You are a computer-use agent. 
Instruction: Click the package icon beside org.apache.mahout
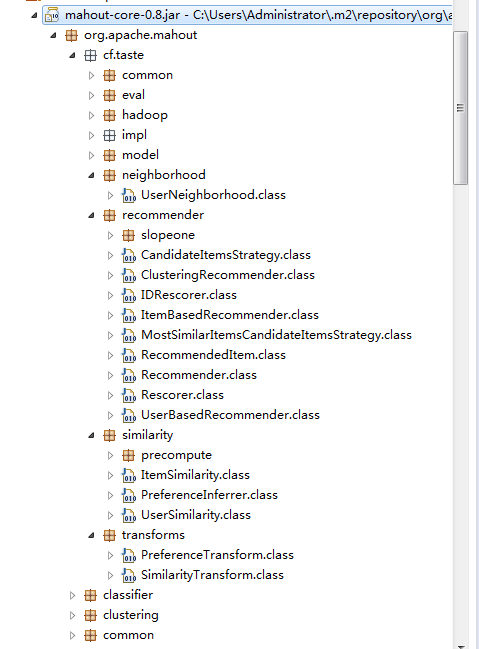coord(71,35)
